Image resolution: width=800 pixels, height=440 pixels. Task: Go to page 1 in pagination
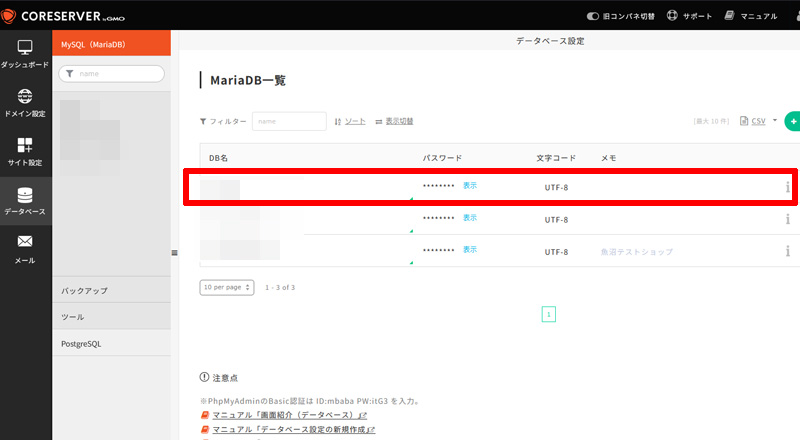click(548, 314)
